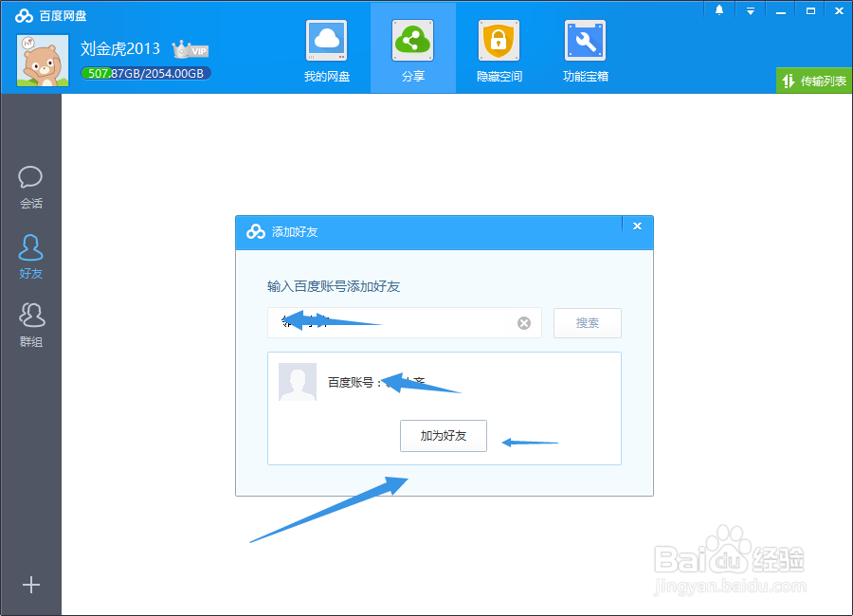Open the 传输列表 transfer list
Screen dimensions: 853x616
pos(814,82)
